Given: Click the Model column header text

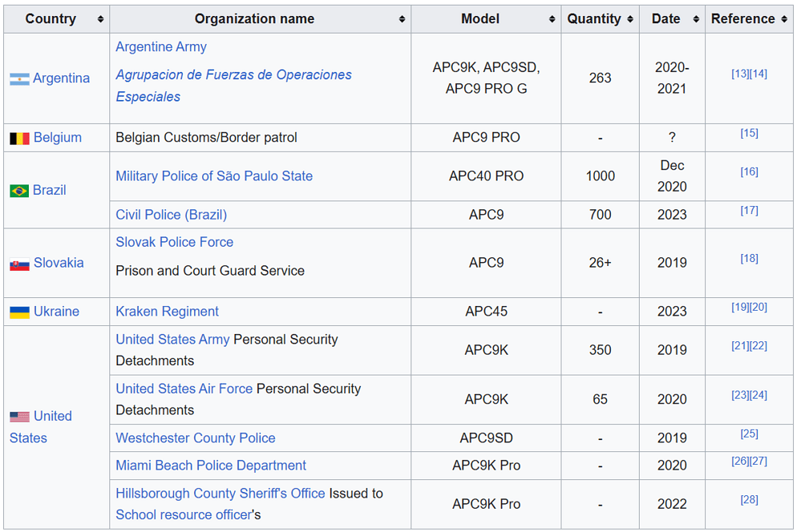Looking at the screenshot, I should [480, 19].
